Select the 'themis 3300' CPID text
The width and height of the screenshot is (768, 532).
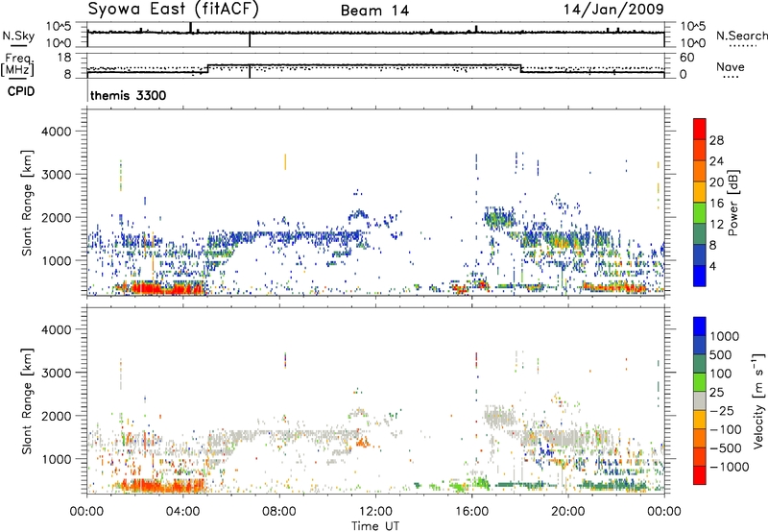(x=129, y=95)
